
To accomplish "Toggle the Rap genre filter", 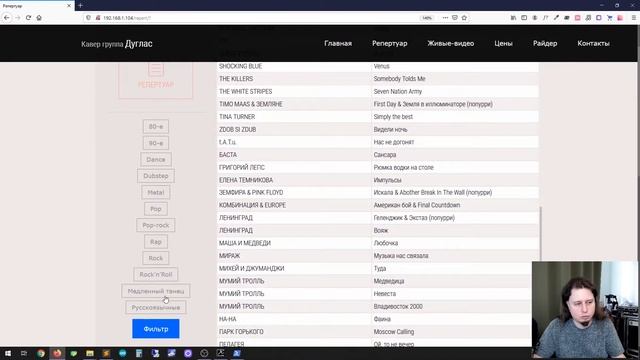I will [156, 242].
